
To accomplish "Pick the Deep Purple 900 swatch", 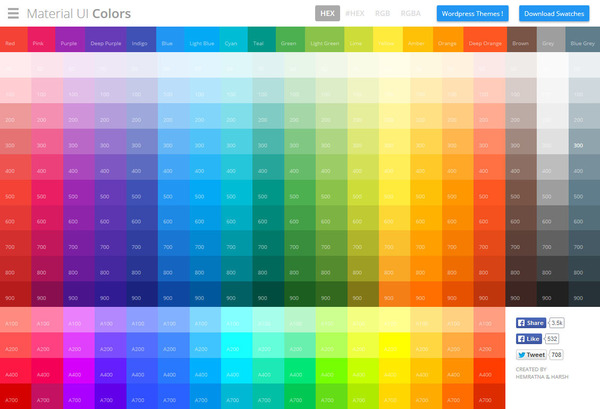I will click(111, 294).
